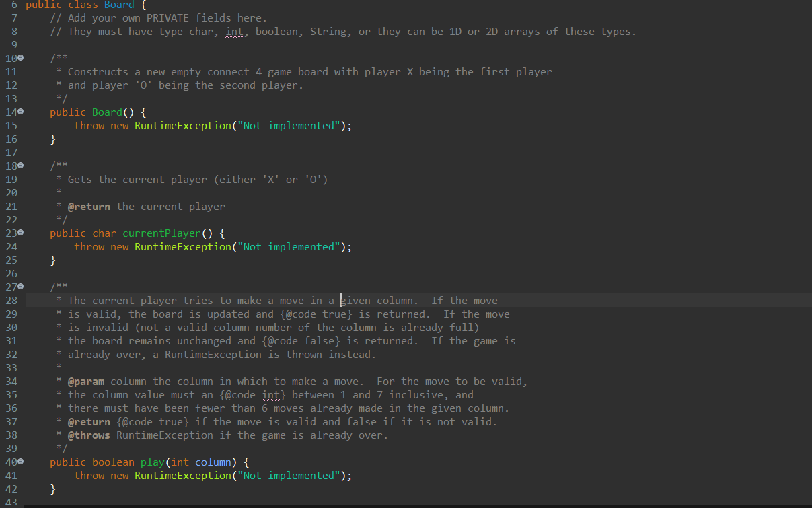The width and height of the screenshot is (812, 508).
Task: Click the 'boolean' keyword on line 40
Action: (x=113, y=462)
